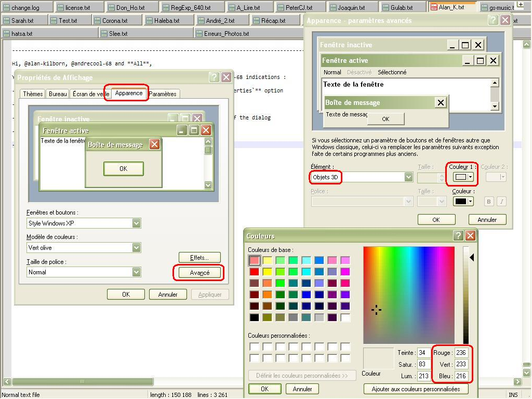Click Annuler in the Couleurs dialog
The width and height of the screenshot is (532, 399).
coord(302,389)
